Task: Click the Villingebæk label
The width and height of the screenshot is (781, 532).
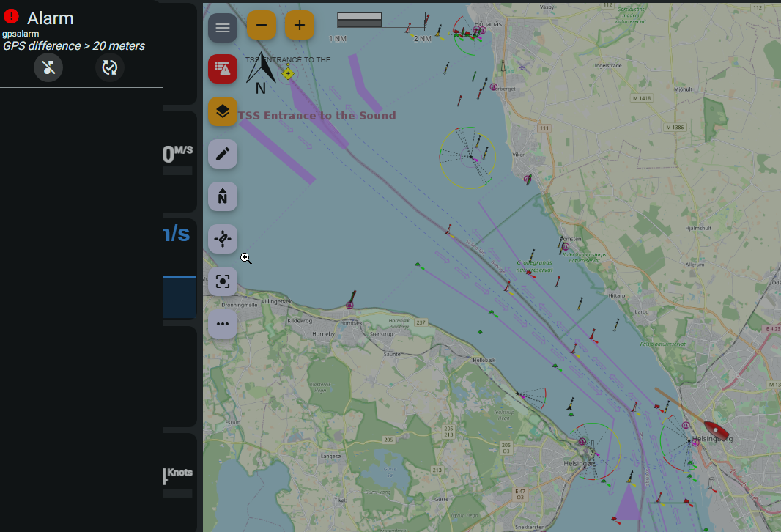Action: coord(276,301)
